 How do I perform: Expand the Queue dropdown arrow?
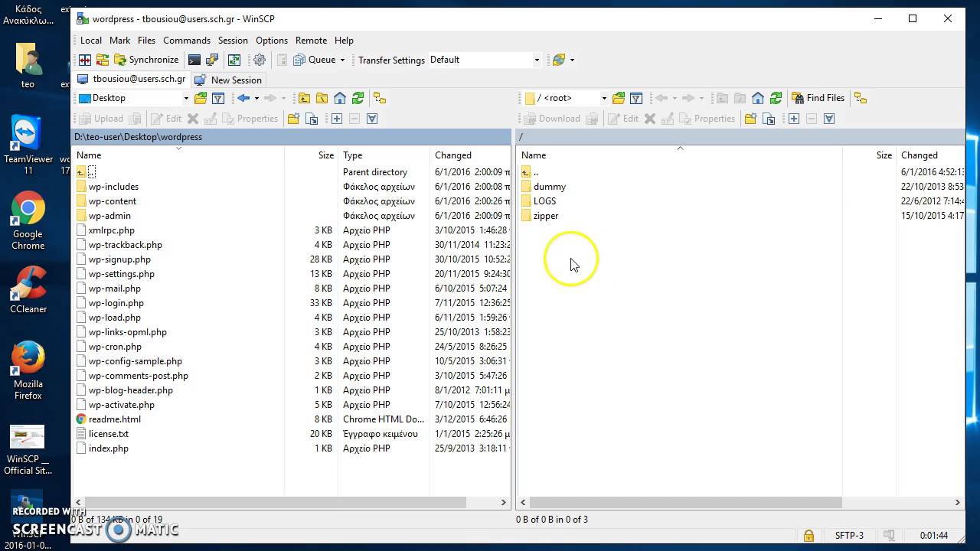click(x=342, y=60)
